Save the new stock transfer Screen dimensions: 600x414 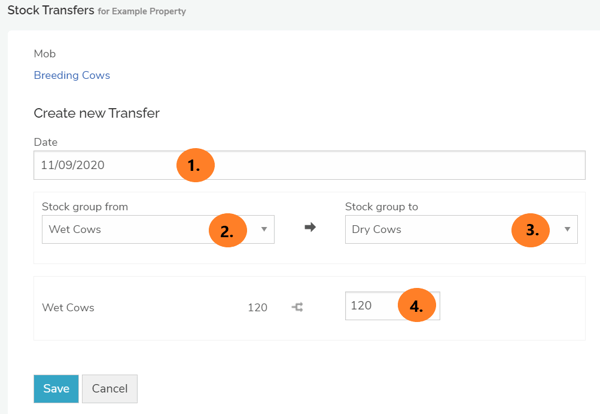[x=56, y=388]
